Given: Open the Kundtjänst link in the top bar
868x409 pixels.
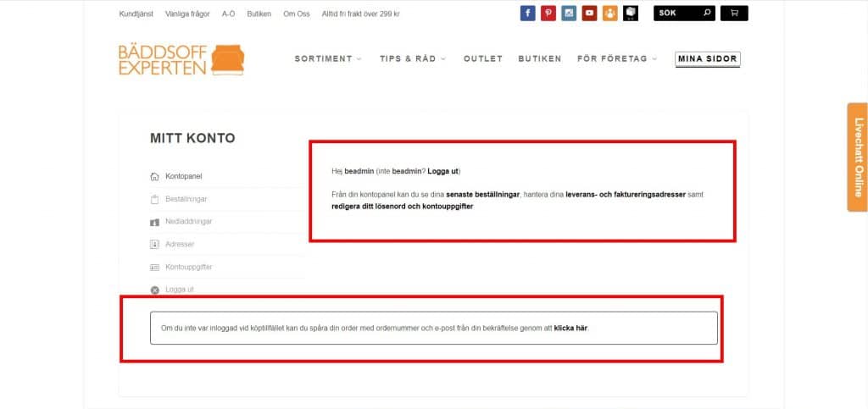Looking at the screenshot, I should click(136, 14).
